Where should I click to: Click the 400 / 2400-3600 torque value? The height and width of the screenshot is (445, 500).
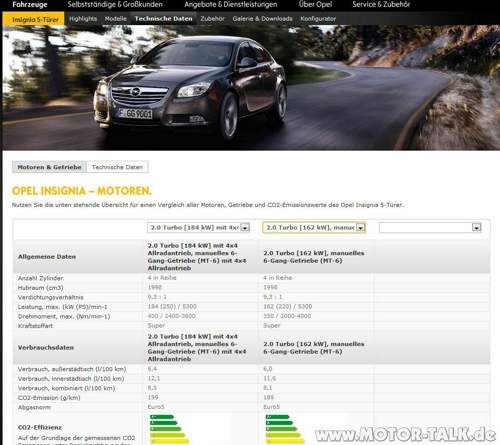point(172,316)
